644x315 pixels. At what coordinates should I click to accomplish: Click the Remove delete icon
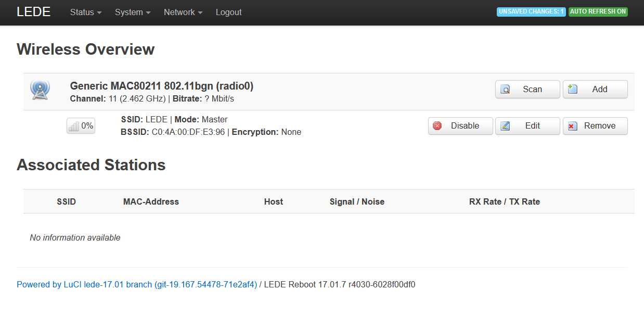[x=573, y=126]
